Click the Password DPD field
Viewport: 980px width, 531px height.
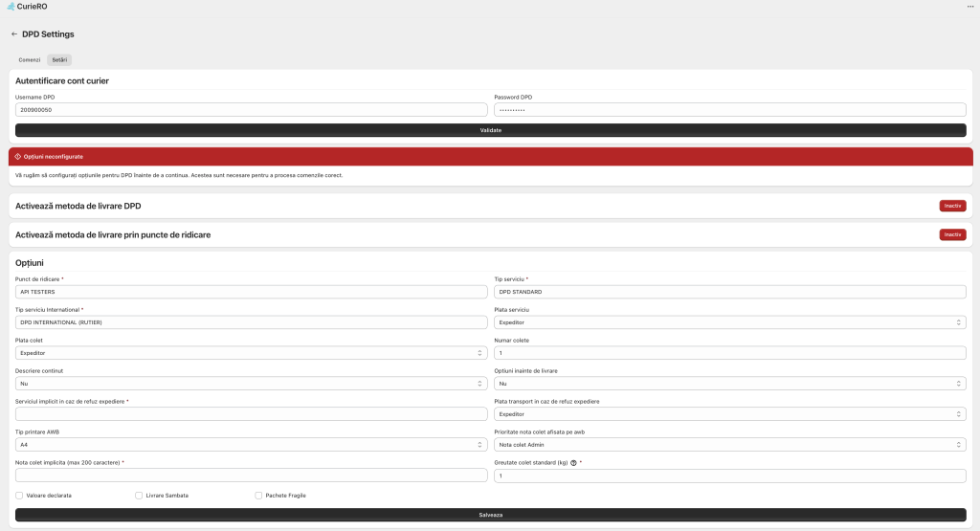click(730, 110)
